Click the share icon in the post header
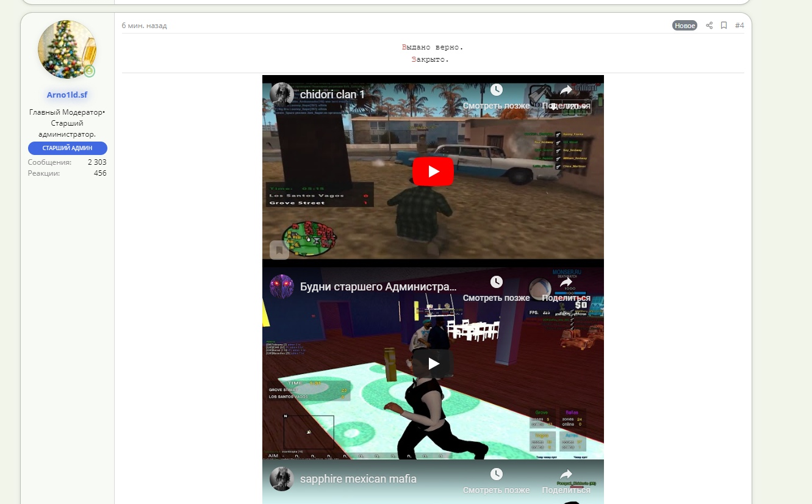The height and width of the screenshot is (504, 812). 709,26
